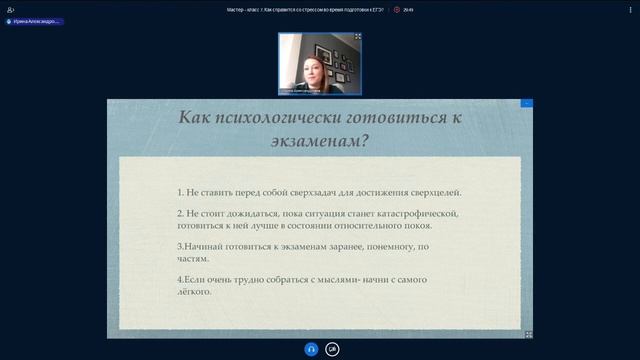This screenshot has height=360, width=640.
Task: Toggle the share webcam button
Action: pyautogui.click(x=332, y=349)
